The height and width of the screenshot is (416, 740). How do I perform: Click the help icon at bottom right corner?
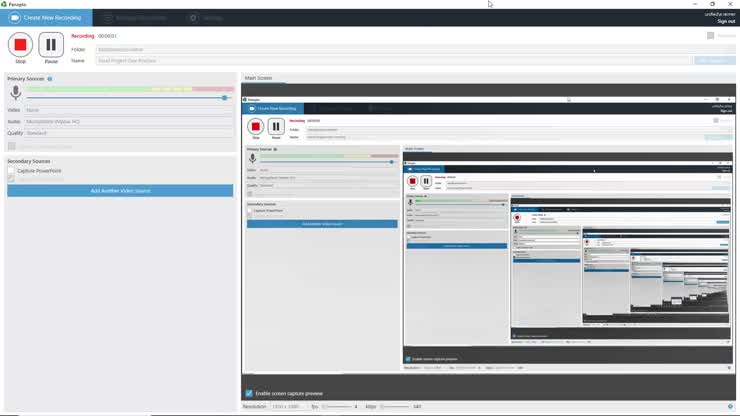[730, 407]
